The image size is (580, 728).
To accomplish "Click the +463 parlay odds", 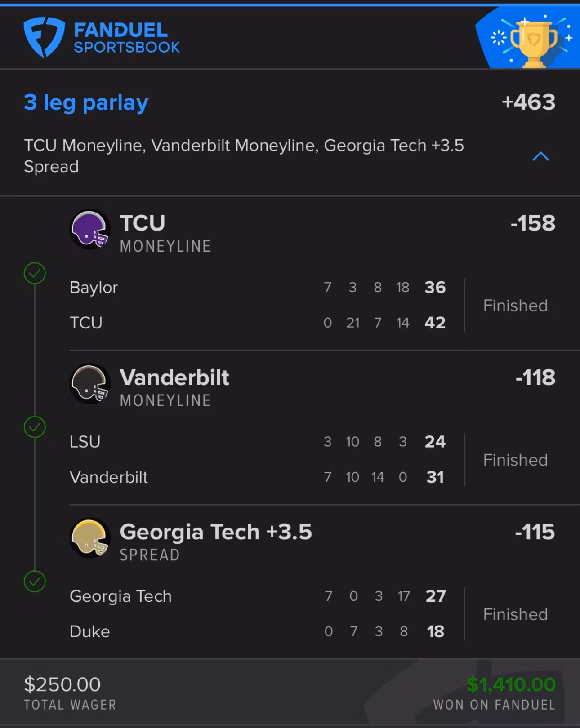I will 528,102.
